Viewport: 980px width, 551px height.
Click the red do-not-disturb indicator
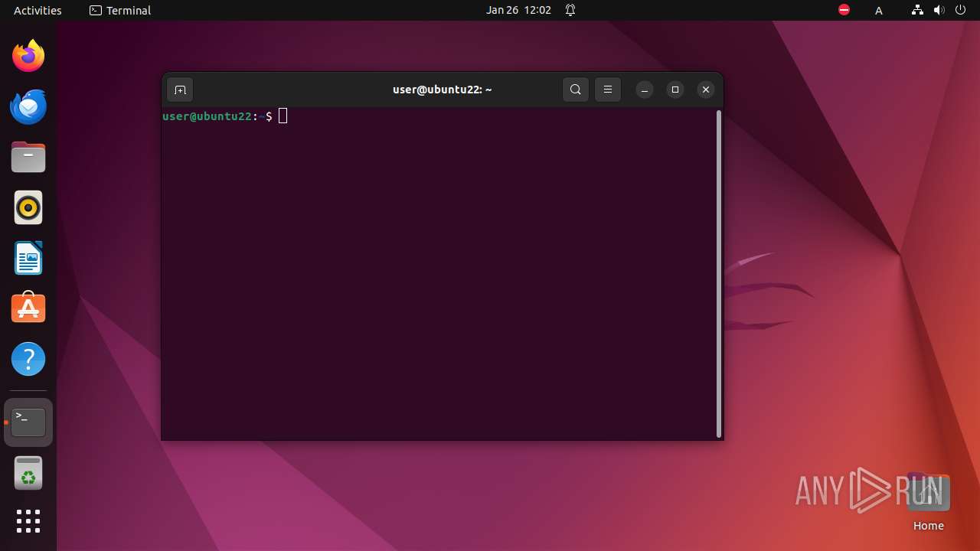[x=844, y=10]
